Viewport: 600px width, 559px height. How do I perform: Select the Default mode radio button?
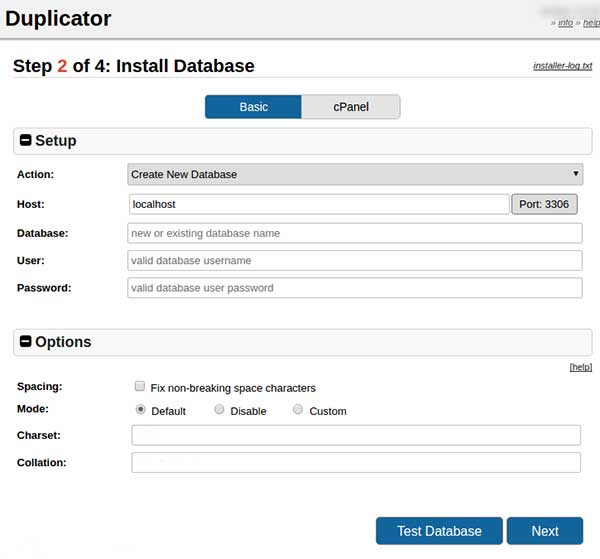[140, 409]
